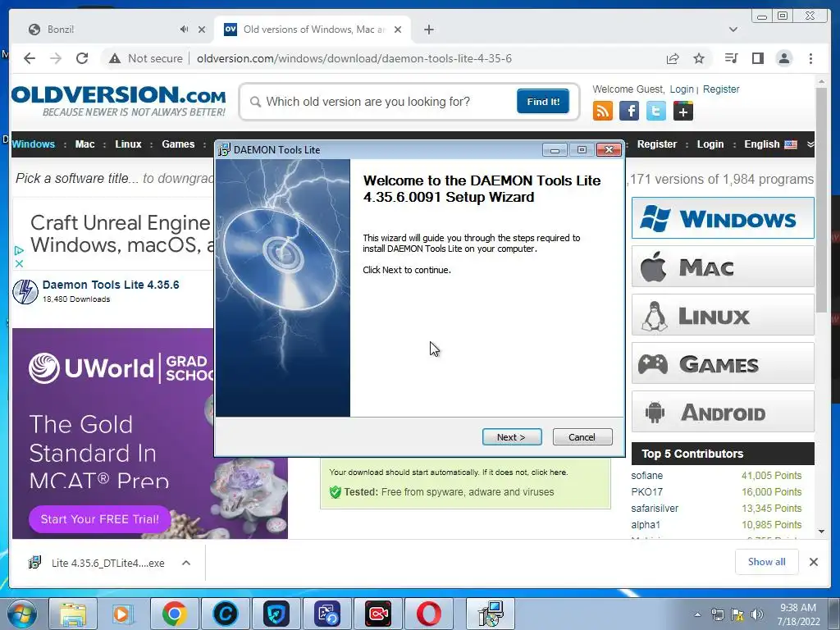The height and width of the screenshot is (630, 840).
Task: Select the WINDOWS platform banner
Action: (x=723, y=218)
